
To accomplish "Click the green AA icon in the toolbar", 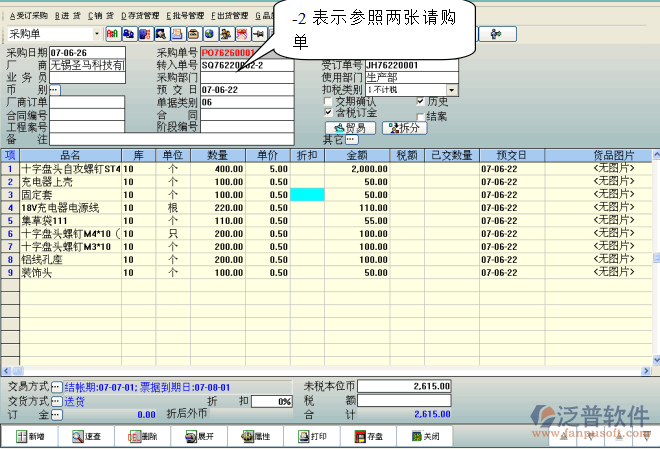I will point(111,34).
